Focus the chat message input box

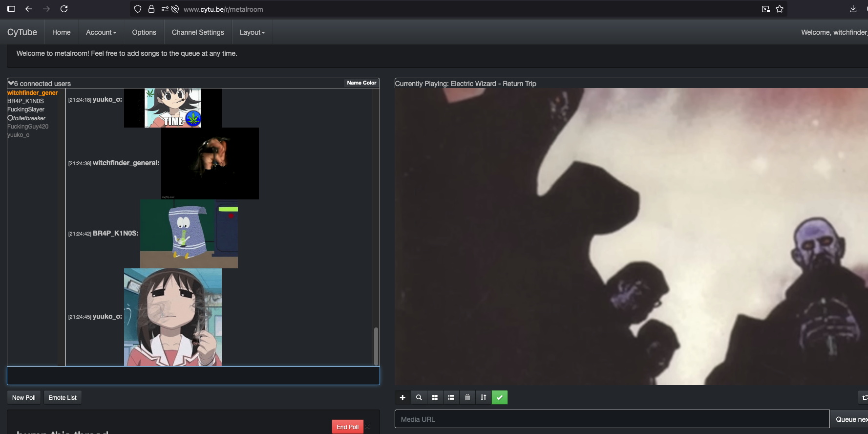(193, 376)
